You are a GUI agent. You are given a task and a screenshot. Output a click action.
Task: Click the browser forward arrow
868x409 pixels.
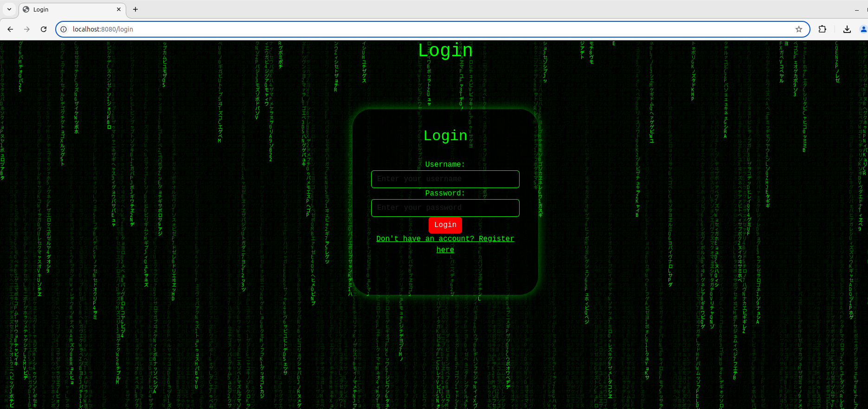pos(27,29)
